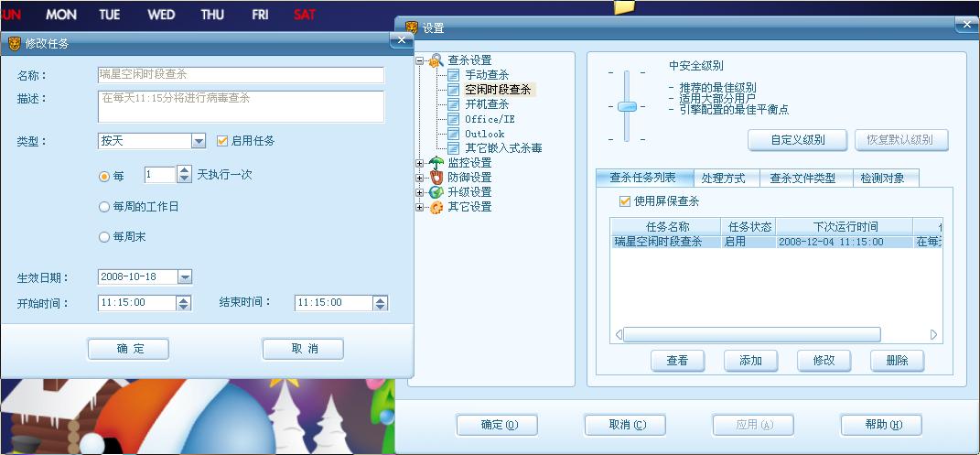This screenshot has height=455, width=980.
Task: Click the 查看 button below task list
Action: pyautogui.click(x=677, y=361)
